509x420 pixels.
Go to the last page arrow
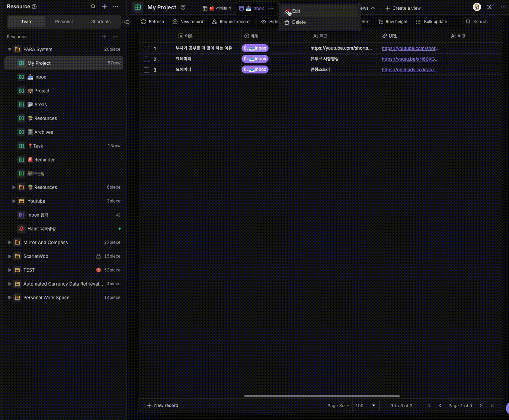492,405
